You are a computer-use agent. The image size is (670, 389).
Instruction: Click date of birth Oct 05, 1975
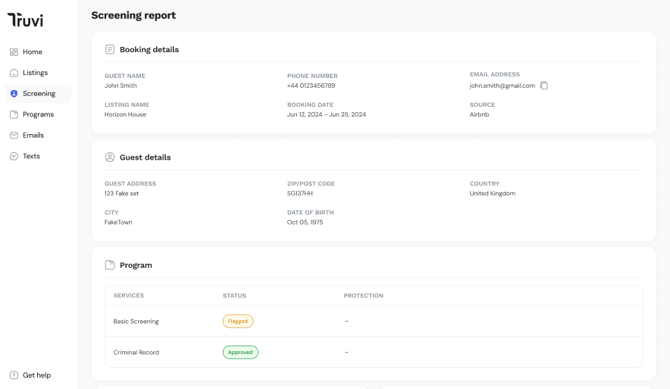pyautogui.click(x=305, y=222)
